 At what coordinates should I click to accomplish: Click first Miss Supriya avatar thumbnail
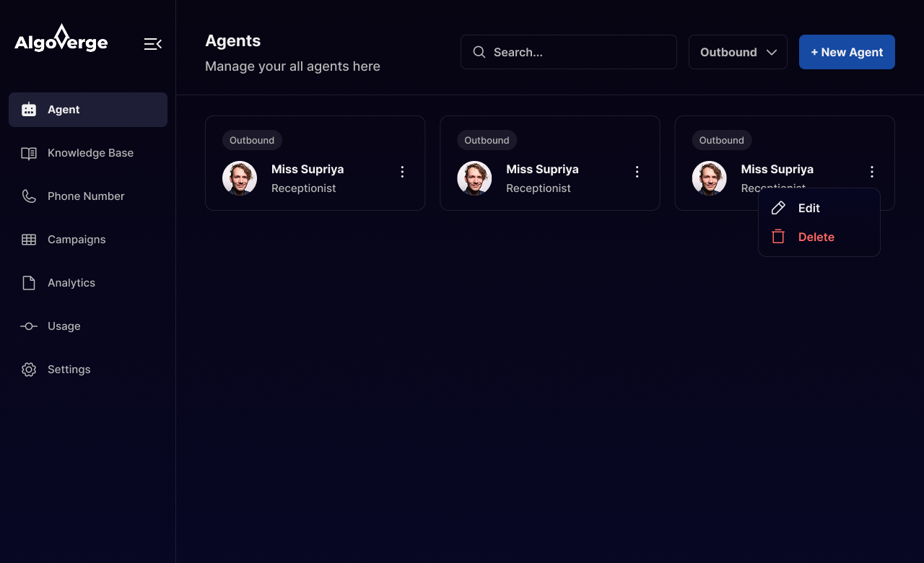pyautogui.click(x=240, y=178)
